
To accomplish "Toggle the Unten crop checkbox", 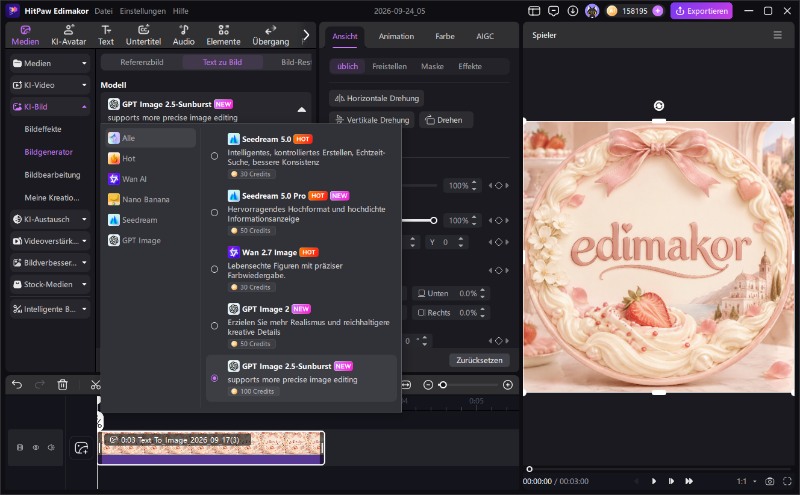I will (421, 293).
